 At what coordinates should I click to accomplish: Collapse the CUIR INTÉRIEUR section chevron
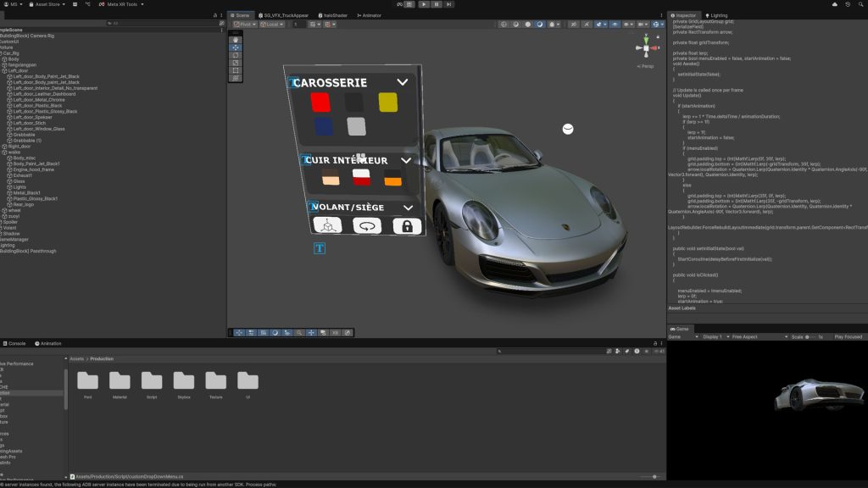[406, 160]
